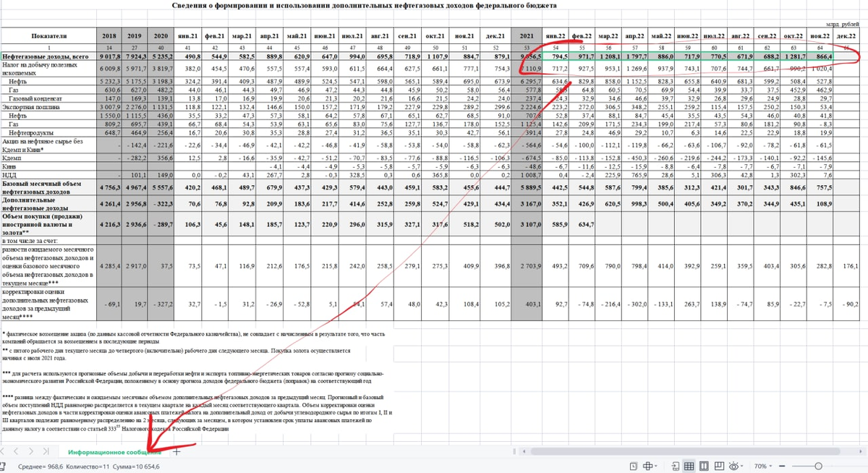Select the июл.21 column header
Screen dimensions: 868x473
pyautogui.click(x=352, y=35)
